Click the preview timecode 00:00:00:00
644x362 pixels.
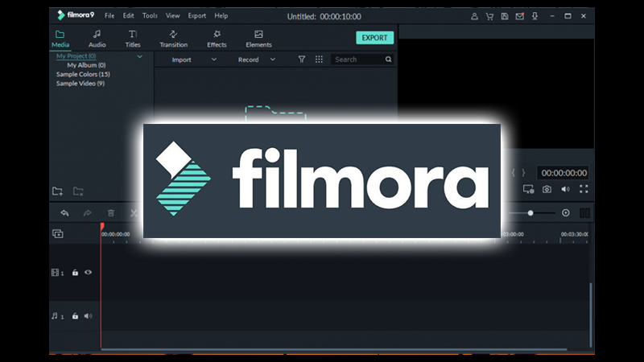[563, 173]
